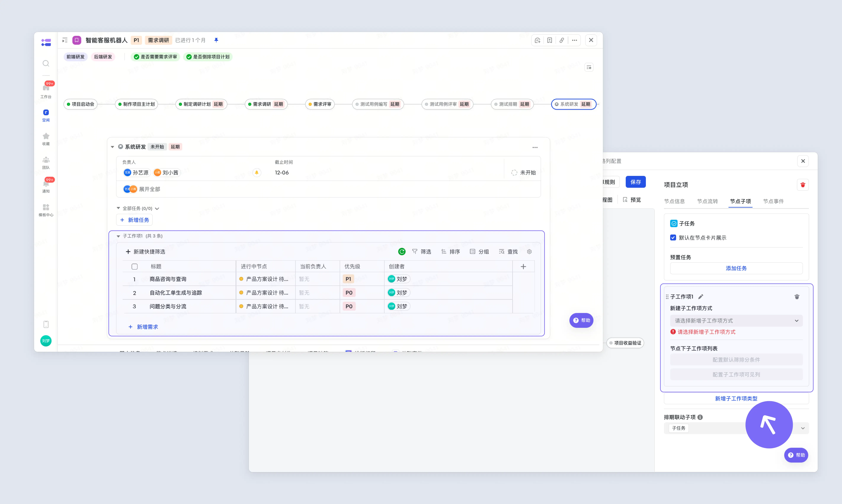The image size is (842, 504).
Task: Open 收藏 favorites in the sidebar
Action: pos(46,139)
